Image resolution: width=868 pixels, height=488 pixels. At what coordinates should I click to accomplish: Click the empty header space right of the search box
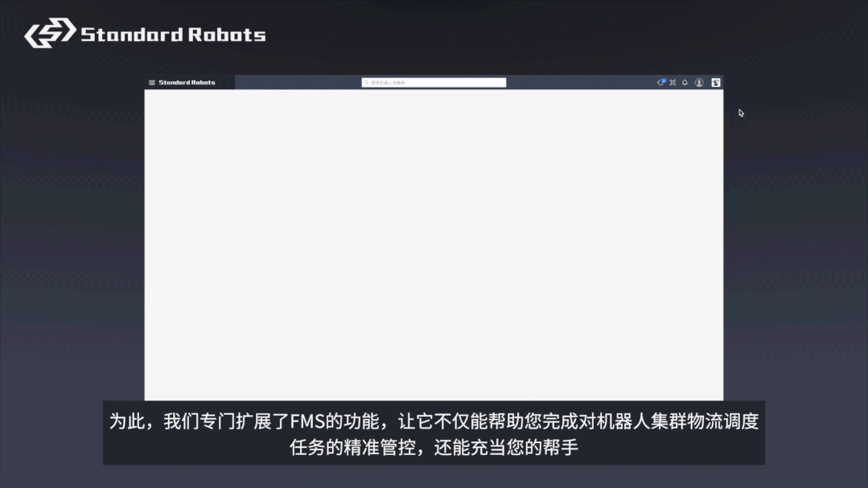(579, 83)
